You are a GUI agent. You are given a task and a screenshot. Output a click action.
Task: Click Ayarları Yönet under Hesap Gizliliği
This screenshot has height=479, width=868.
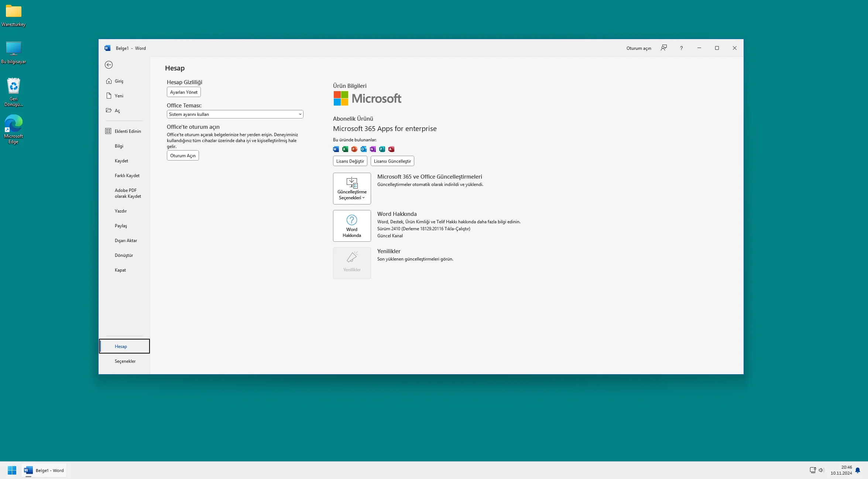pos(183,92)
